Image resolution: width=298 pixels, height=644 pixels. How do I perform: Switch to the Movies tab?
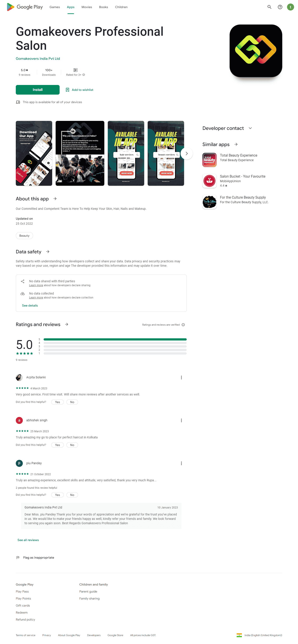pos(87,7)
